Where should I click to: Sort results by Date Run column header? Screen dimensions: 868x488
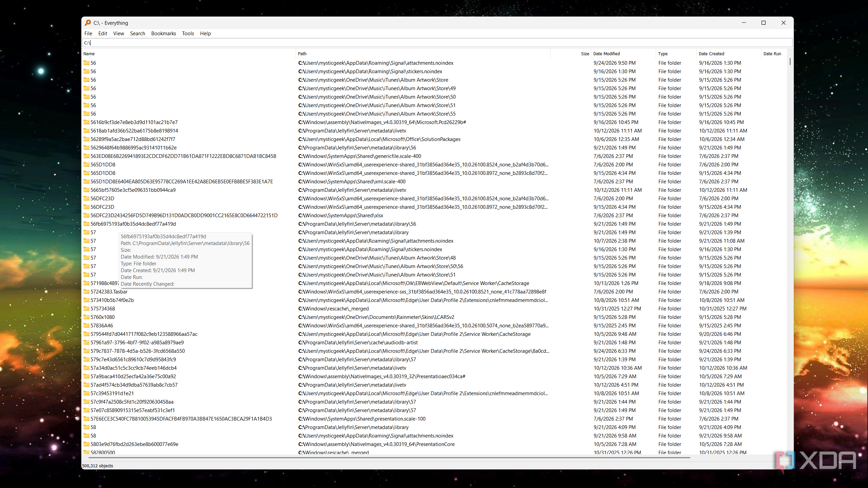(774, 54)
